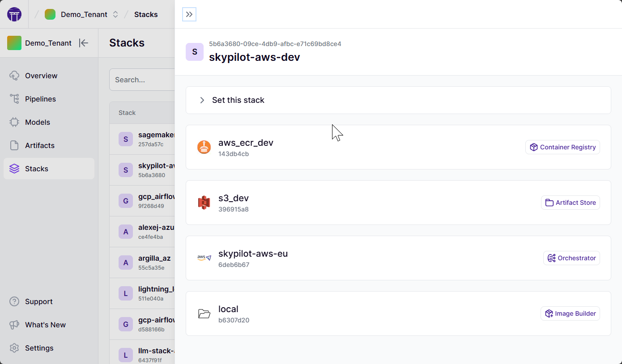Click the Overview sidebar icon

click(x=14, y=76)
